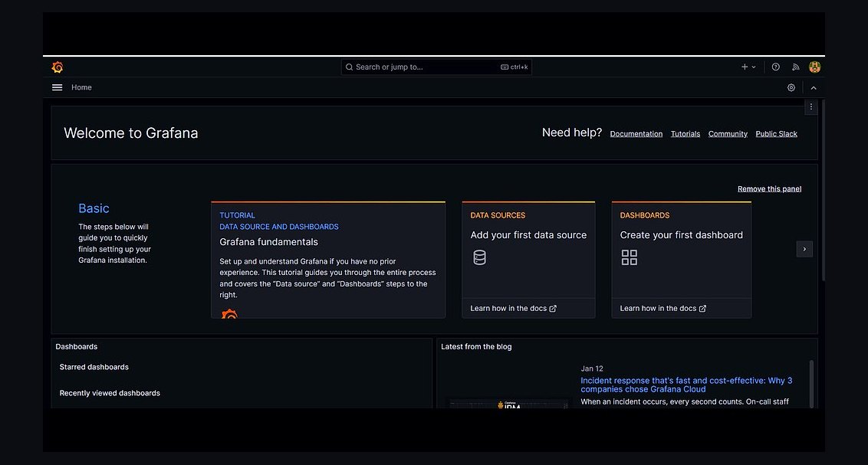Open the plus new-item dropdown
Screen dimensions: 868x465
pyautogui.click(x=748, y=67)
